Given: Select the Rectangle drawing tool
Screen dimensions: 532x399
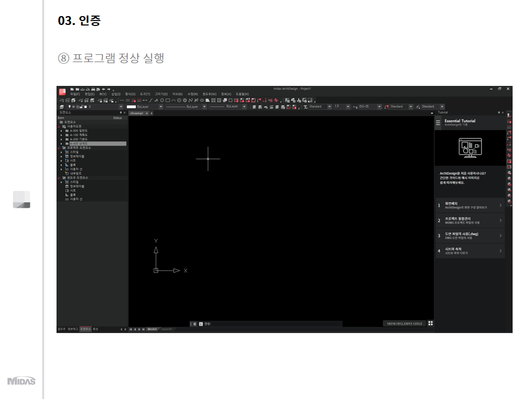Looking at the screenshot, I should click(x=167, y=100).
